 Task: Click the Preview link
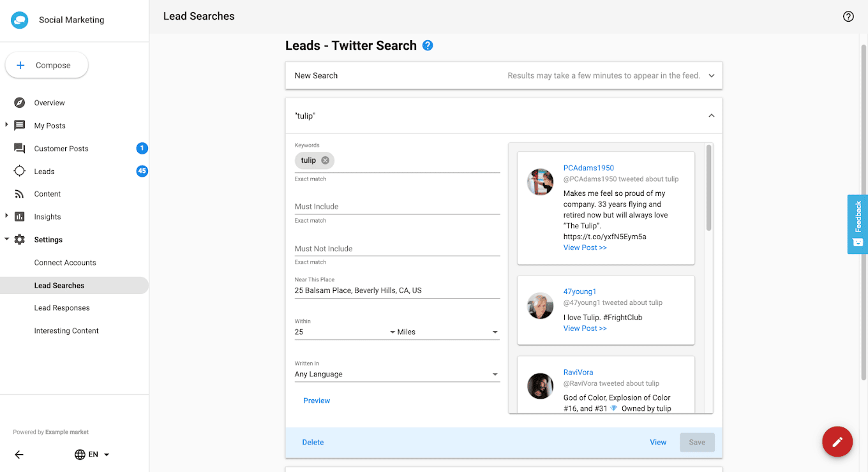click(x=317, y=401)
